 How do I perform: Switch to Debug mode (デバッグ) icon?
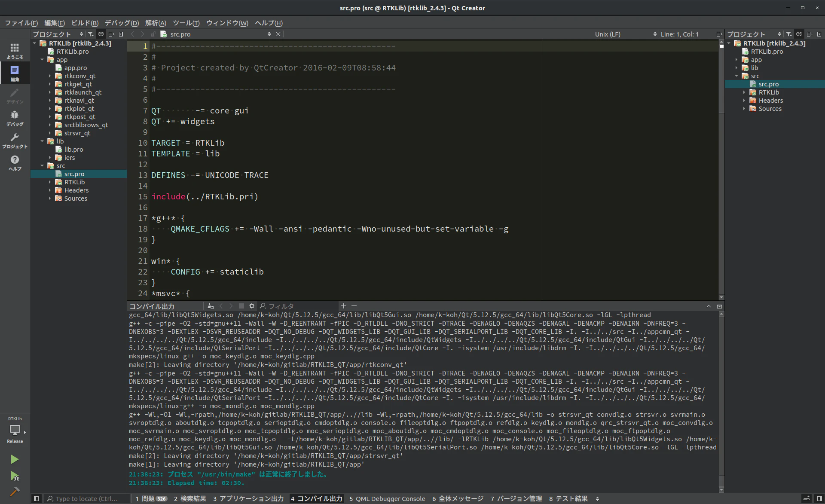pos(15,118)
